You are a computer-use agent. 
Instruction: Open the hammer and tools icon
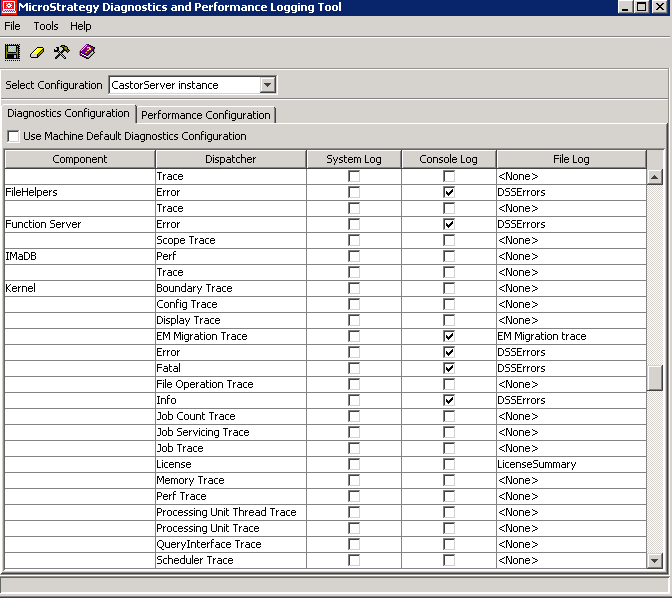pos(62,52)
